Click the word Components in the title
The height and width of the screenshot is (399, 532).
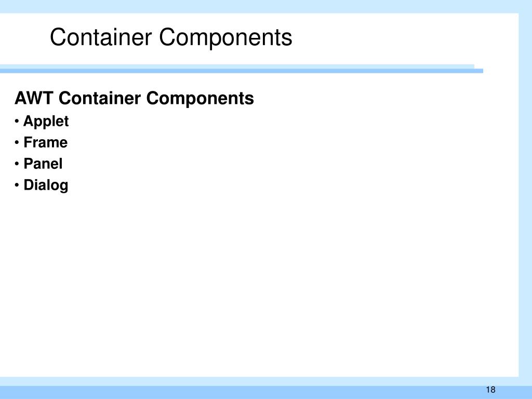point(225,37)
